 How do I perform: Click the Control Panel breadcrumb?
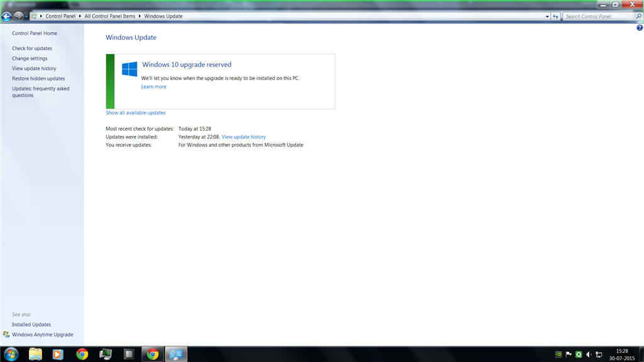(x=60, y=16)
